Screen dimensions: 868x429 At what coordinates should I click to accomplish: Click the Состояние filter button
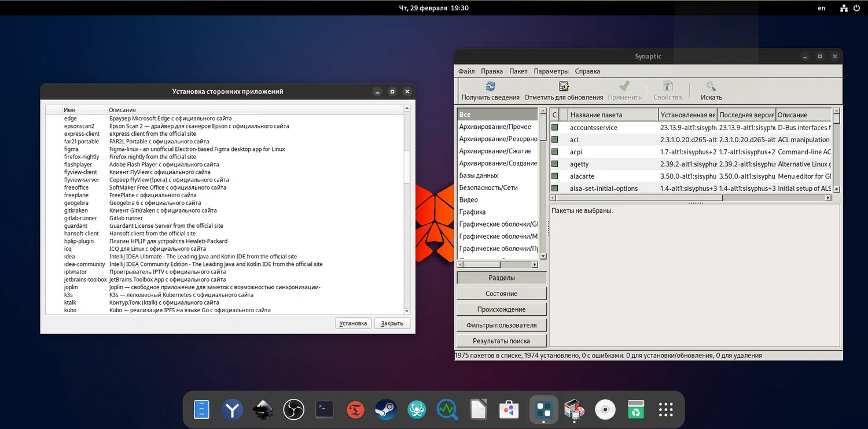(x=501, y=294)
